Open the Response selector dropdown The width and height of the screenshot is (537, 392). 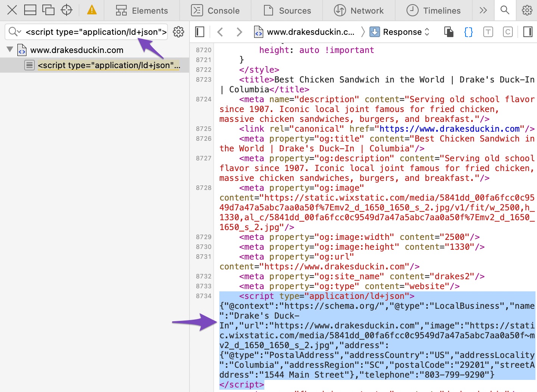(x=400, y=32)
